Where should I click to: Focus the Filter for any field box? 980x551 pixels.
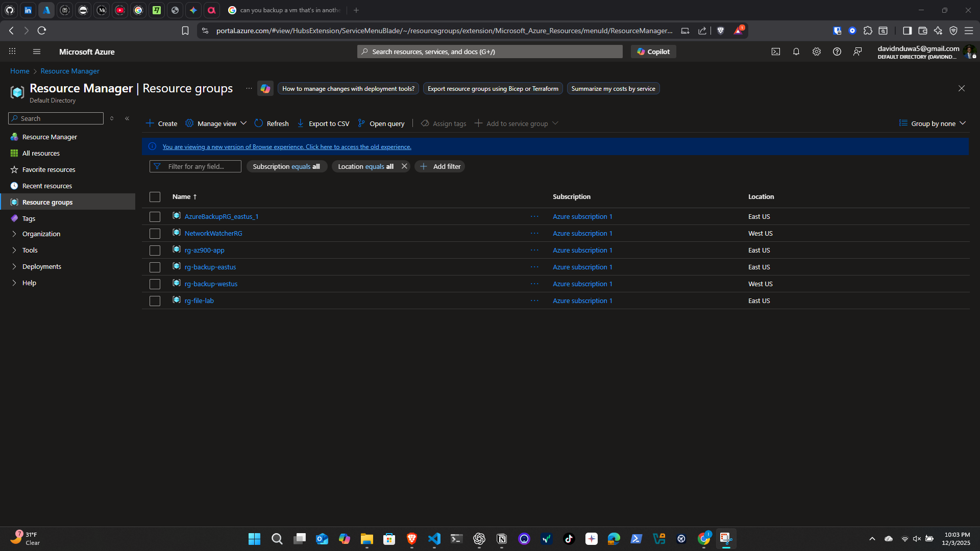point(195,166)
